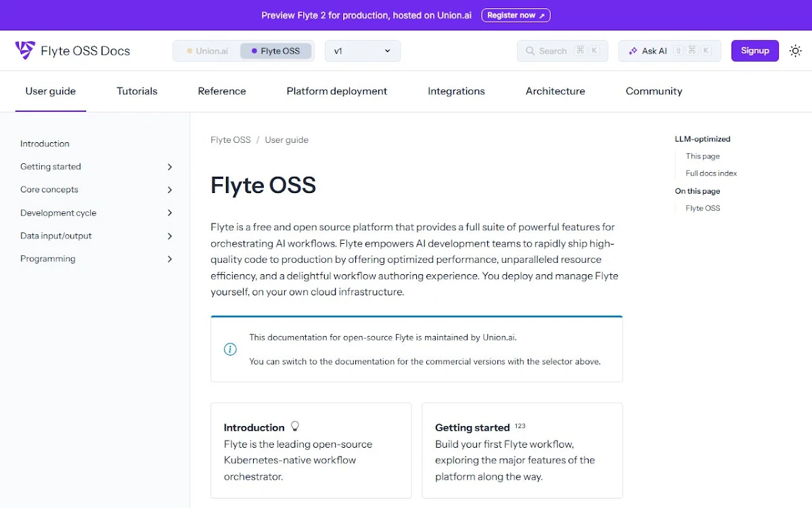Click the Flyte OSS Docs site title
The width and height of the screenshot is (812, 508).
tap(85, 51)
